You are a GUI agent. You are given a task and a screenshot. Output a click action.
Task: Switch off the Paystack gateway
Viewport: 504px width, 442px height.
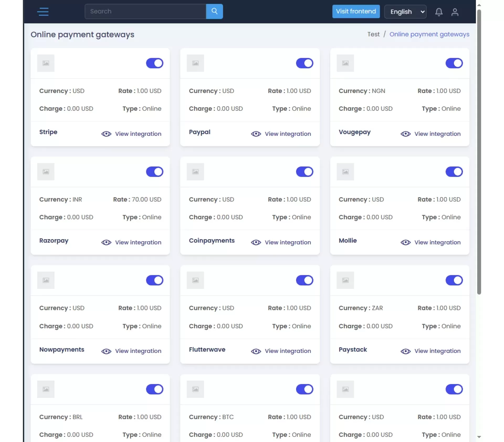tap(454, 280)
